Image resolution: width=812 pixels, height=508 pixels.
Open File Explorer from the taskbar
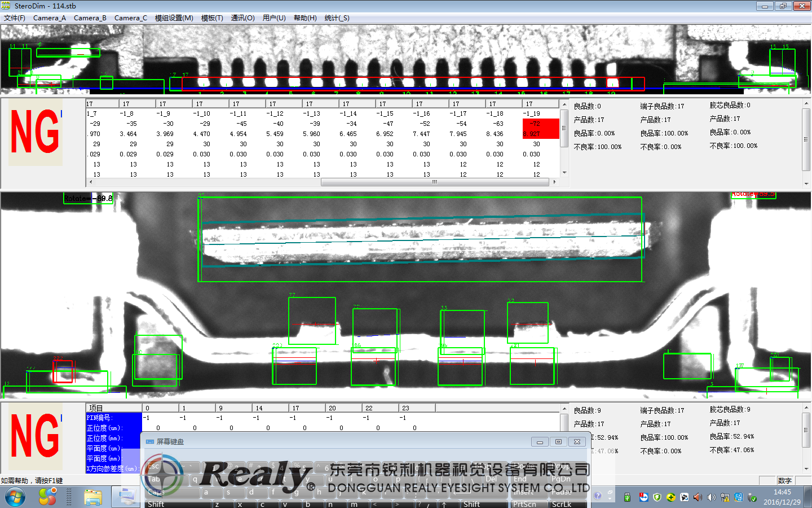(93, 497)
